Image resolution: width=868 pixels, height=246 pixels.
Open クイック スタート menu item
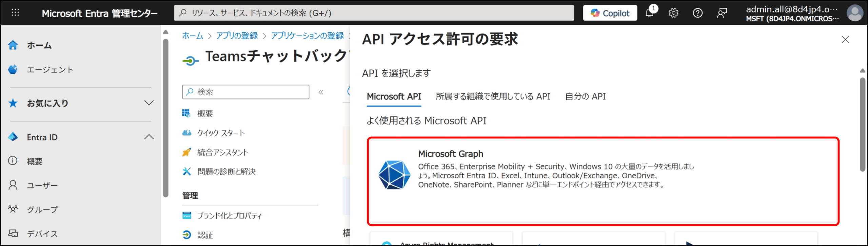coord(221,133)
